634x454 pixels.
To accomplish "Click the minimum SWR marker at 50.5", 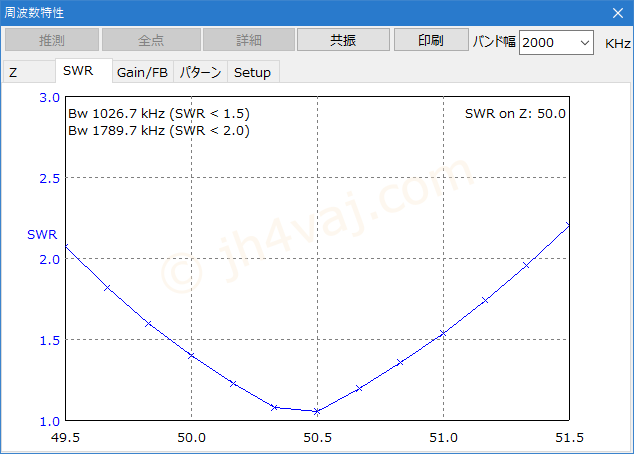I will click(x=317, y=412).
